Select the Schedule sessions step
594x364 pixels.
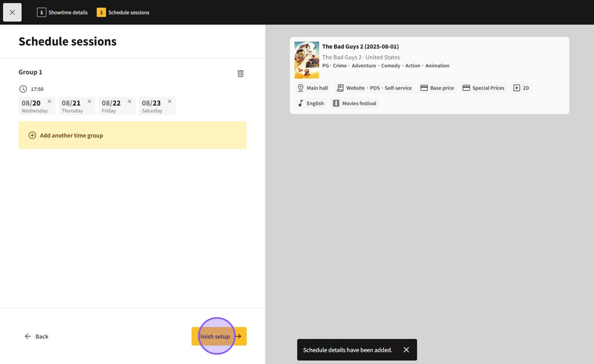123,12
